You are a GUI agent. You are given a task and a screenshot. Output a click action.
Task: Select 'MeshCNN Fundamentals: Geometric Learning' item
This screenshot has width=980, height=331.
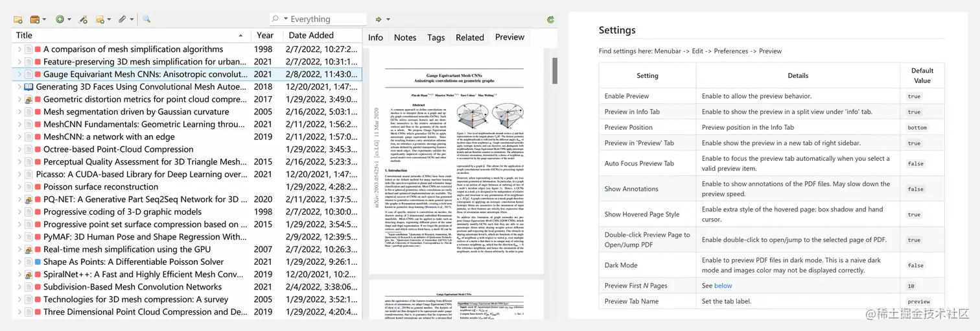pos(145,125)
